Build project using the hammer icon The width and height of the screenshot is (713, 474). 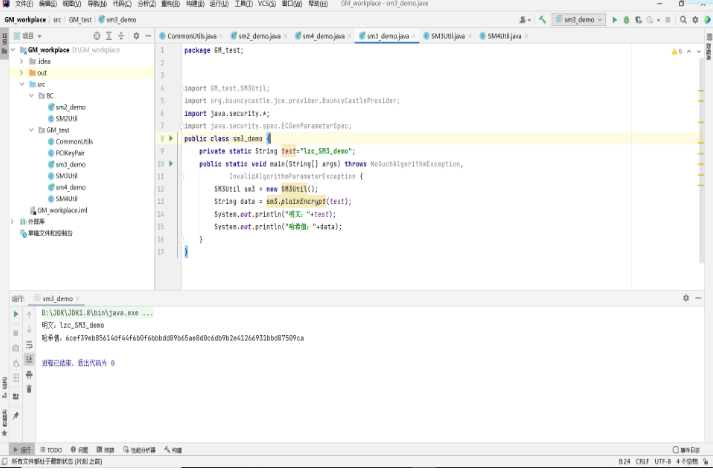[x=542, y=20]
